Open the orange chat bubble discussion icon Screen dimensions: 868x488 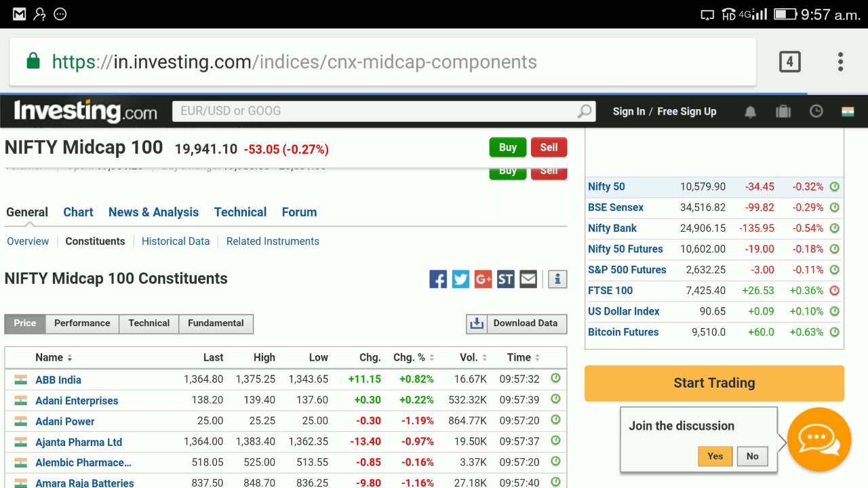pyautogui.click(x=819, y=439)
